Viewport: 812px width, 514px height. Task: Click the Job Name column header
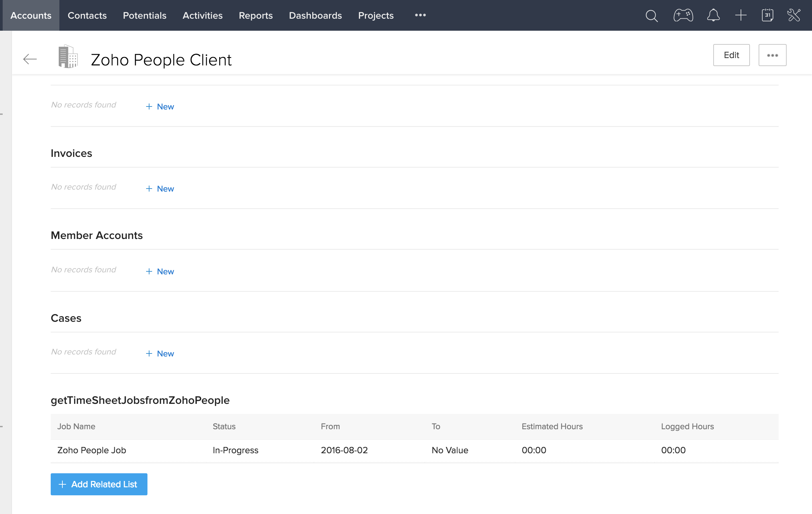point(76,426)
